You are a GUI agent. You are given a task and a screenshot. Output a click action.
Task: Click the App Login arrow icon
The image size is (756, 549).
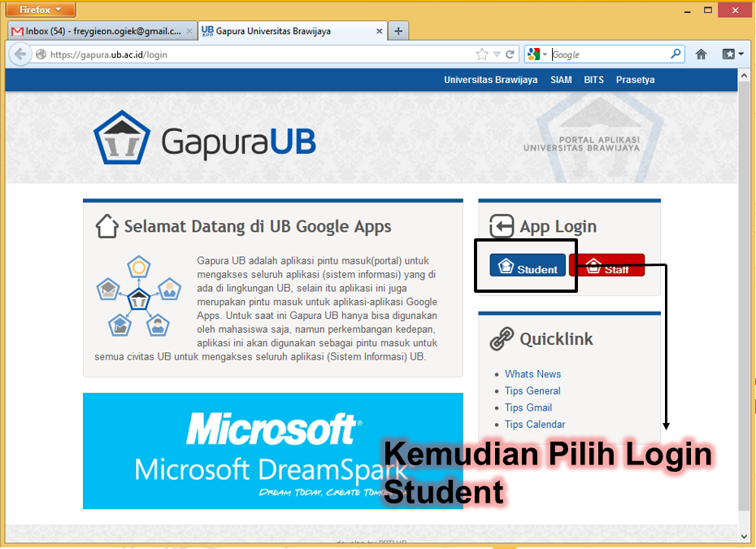pyautogui.click(x=502, y=226)
